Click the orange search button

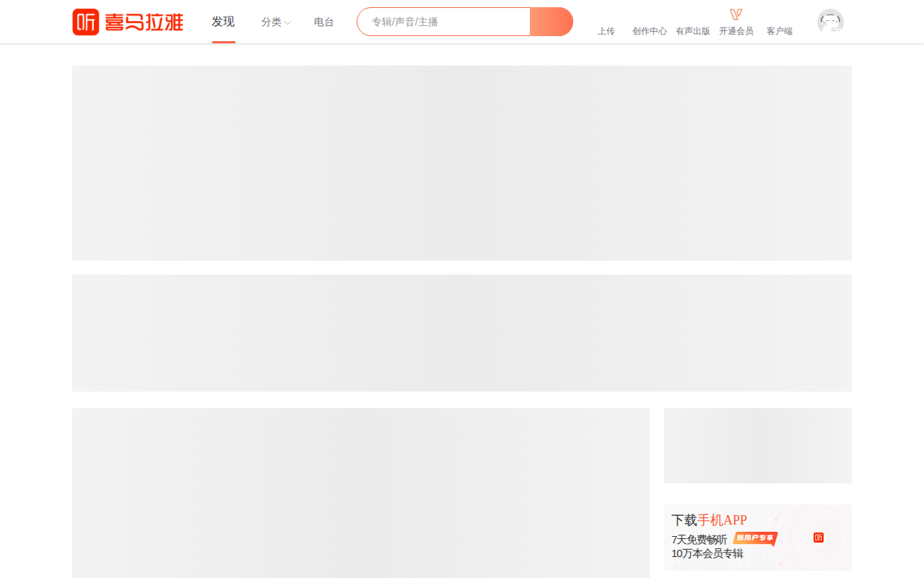[552, 22]
